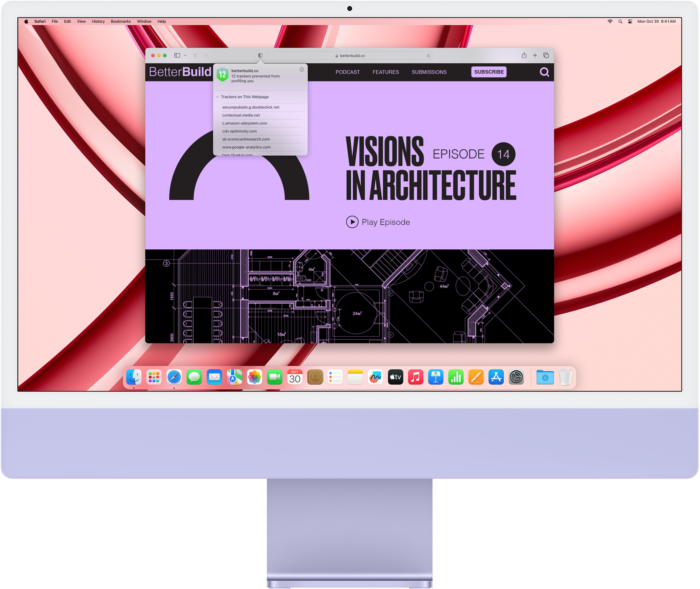Click the Play Episode button
This screenshot has height=589, width=700.
[378, 222]
